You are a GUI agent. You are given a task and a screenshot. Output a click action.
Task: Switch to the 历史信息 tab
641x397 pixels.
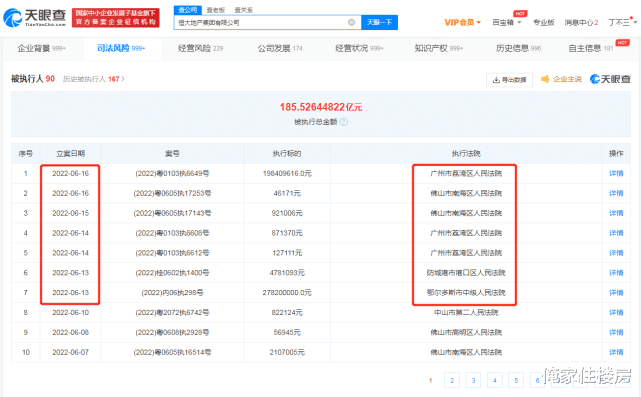pyautogui.click(x=518, y=48)
